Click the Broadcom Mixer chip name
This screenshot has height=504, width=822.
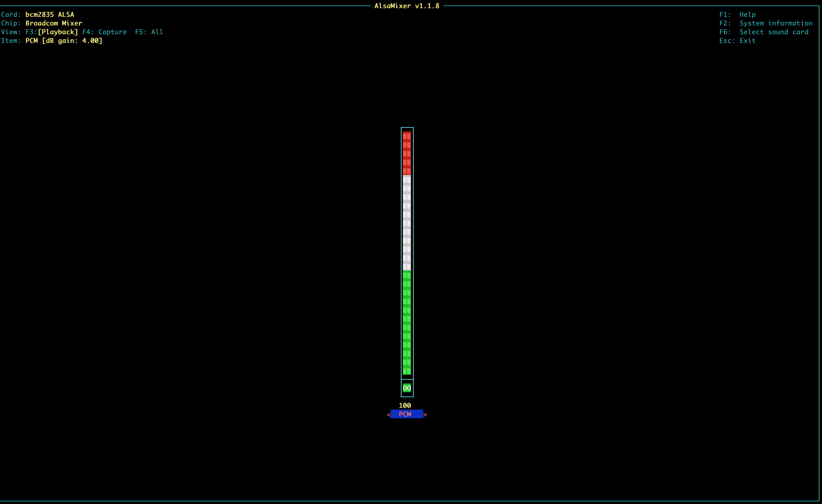(54, 23)
